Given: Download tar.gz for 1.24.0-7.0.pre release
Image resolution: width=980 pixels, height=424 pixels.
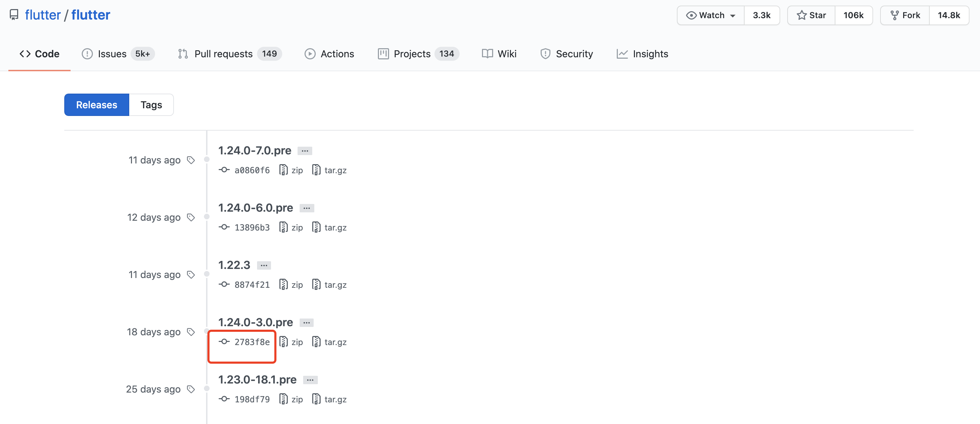Looking at the screenshot, I should [329, 170].
